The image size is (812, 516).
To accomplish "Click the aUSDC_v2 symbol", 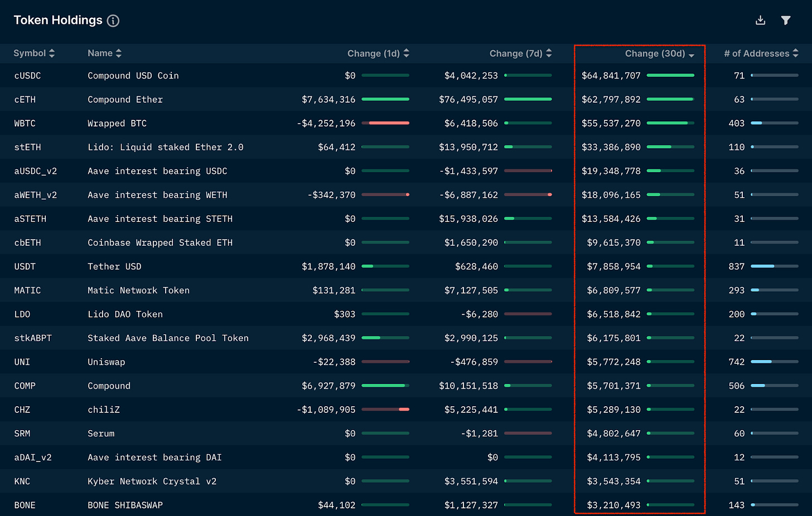I will 35,172.
